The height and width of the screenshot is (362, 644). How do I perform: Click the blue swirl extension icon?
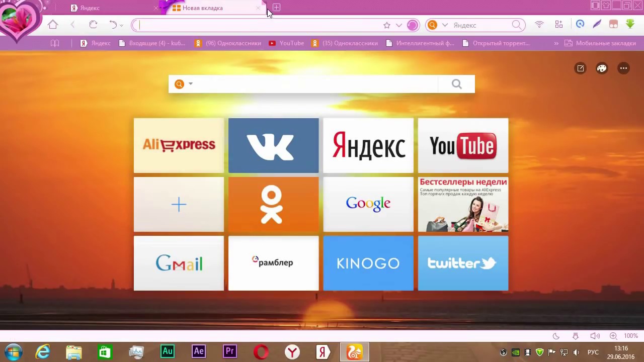(x=580, y=24)
